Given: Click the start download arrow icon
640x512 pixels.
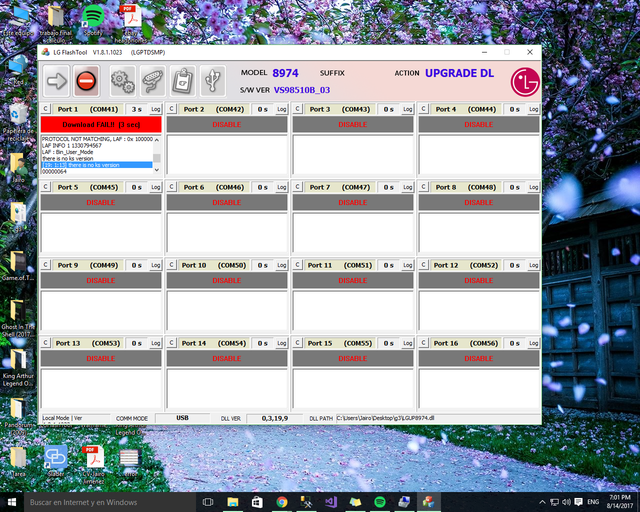Looking at the screenshot, I should coord(56,81).
